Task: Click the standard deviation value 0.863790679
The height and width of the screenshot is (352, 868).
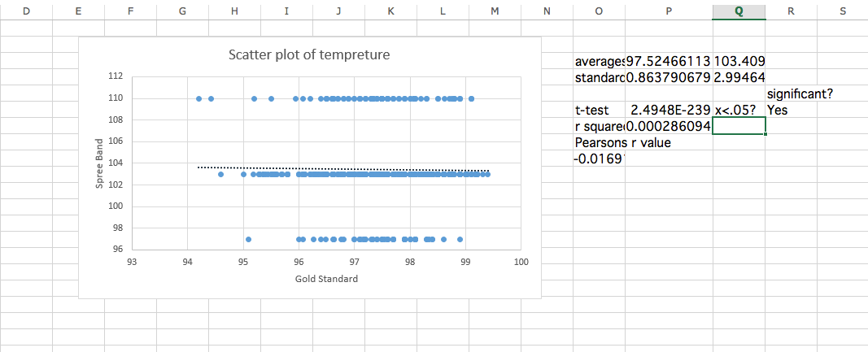Action: click(x=669, y=78)
